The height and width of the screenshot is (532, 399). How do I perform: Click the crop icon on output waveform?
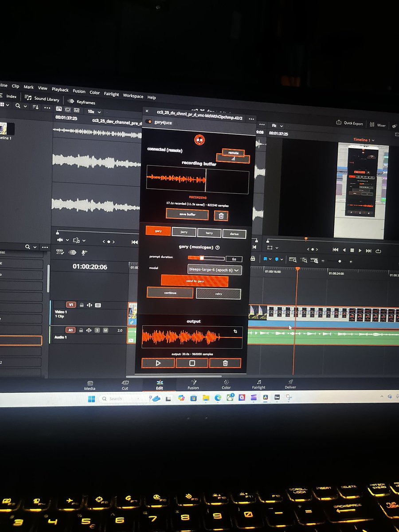(236, 331)
